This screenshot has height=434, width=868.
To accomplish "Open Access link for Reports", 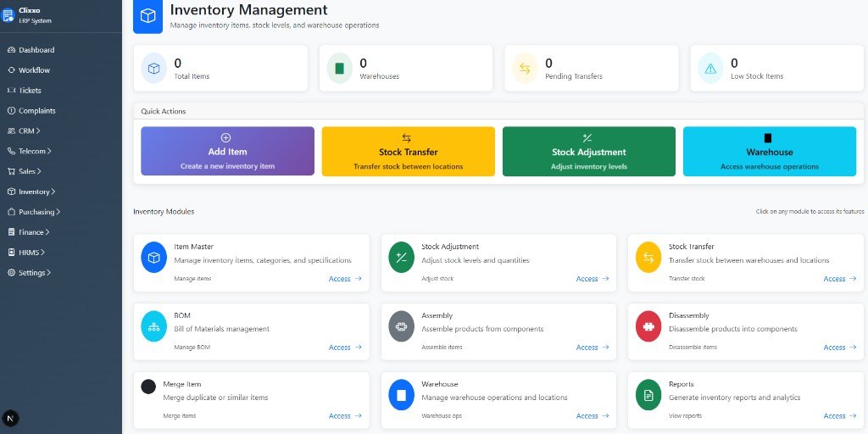I will pos(840,416).
